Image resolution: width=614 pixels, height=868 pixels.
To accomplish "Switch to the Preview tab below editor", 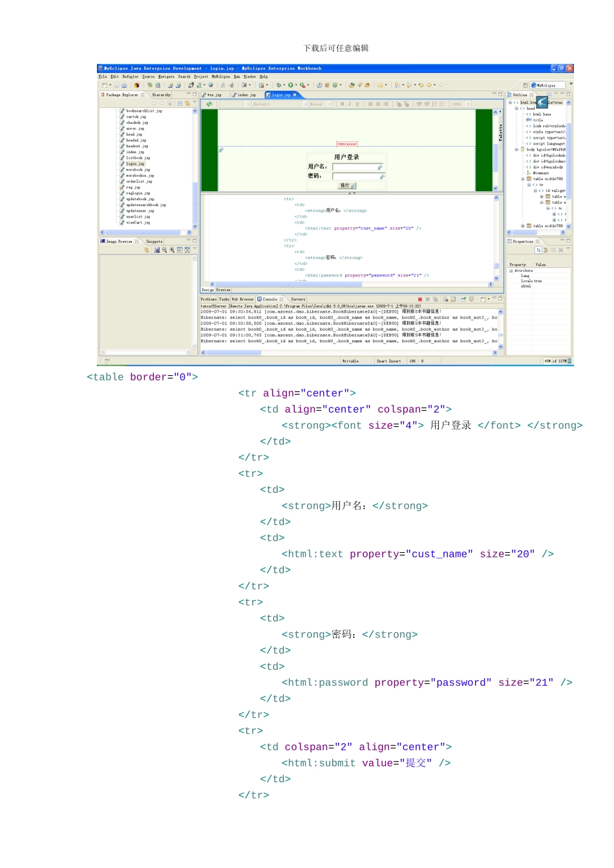I will [223, 290].
